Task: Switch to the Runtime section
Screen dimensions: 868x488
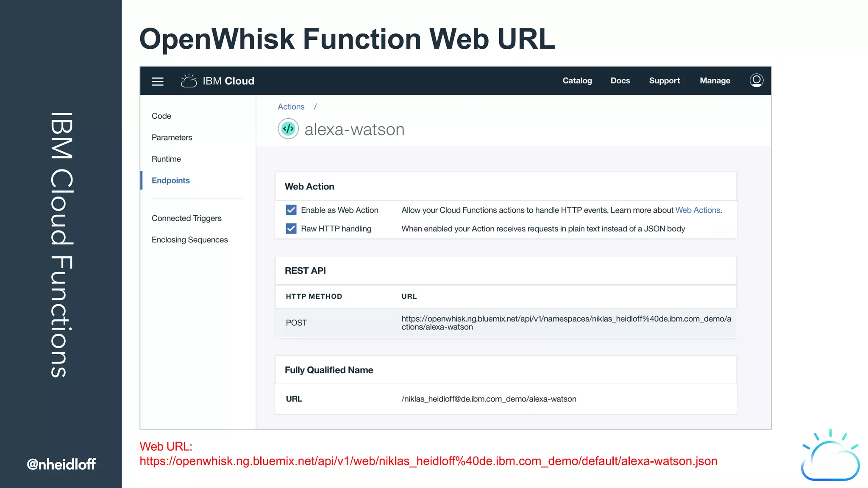Action: pyautogui.click(x=166, y=159)
